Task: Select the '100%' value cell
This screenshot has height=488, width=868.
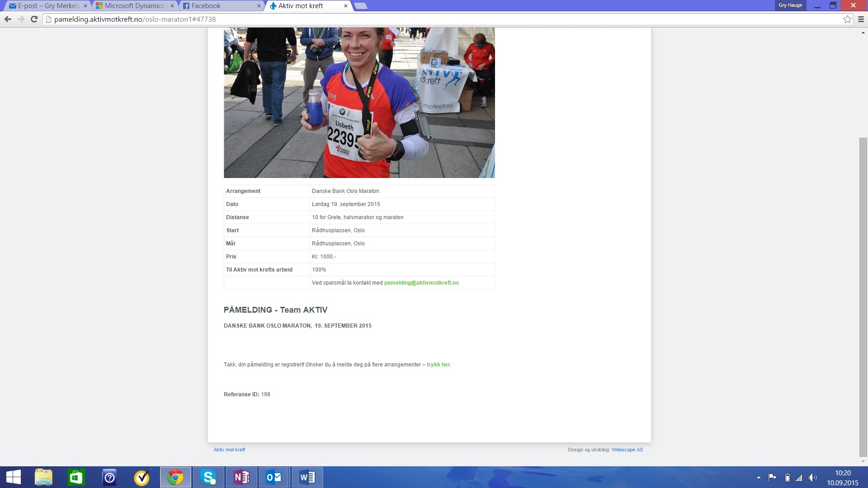Action: pos(402,270)
